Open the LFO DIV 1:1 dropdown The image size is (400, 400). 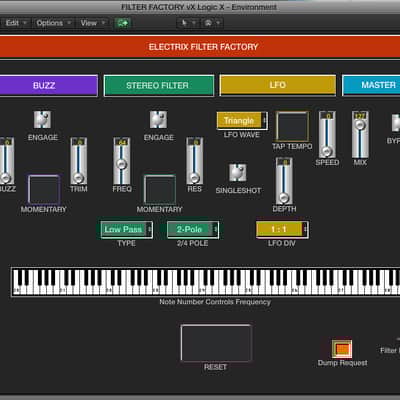282,229
